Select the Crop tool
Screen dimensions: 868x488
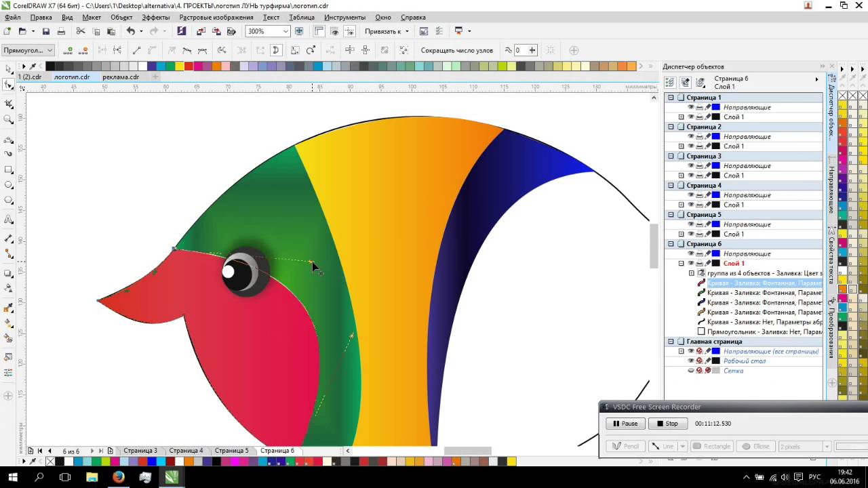point(8,104)
